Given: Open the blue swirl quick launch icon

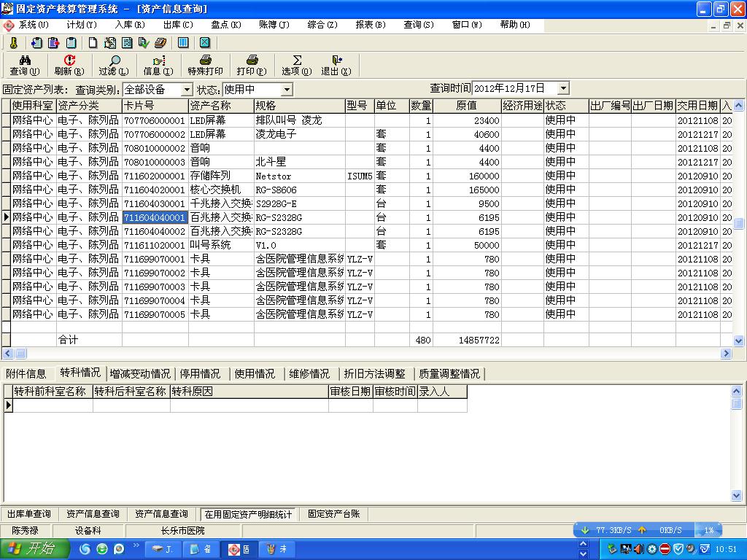Looking at the screenshot, I should [x=85, y=549].
